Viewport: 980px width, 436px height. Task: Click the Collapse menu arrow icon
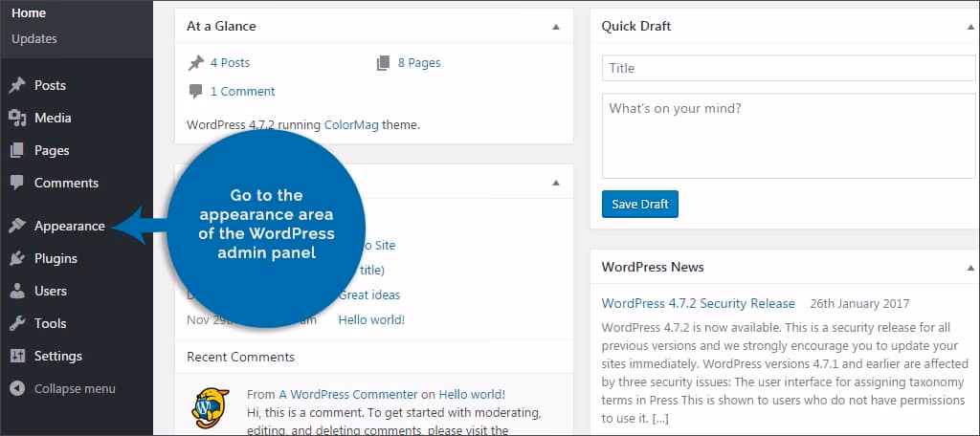pyautogui.click(x=17, y=388)
